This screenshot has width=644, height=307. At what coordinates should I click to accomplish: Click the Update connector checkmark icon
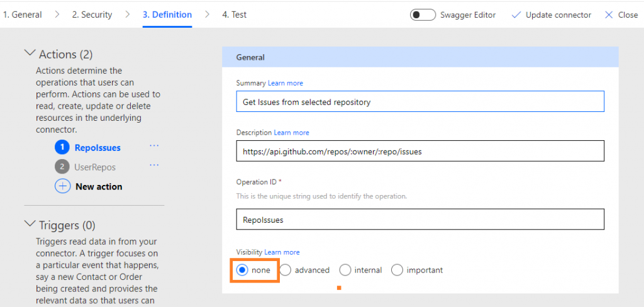(x=516, y=15)
